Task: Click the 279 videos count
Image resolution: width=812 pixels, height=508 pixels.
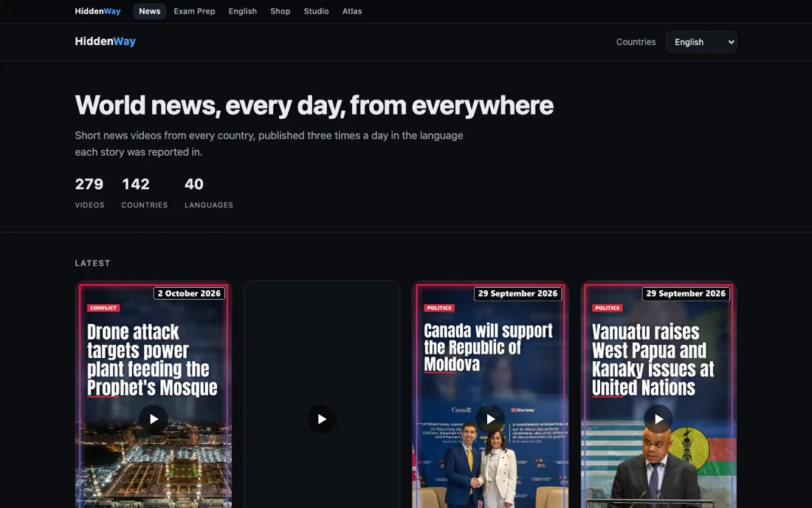Action: tap(89, 184)
